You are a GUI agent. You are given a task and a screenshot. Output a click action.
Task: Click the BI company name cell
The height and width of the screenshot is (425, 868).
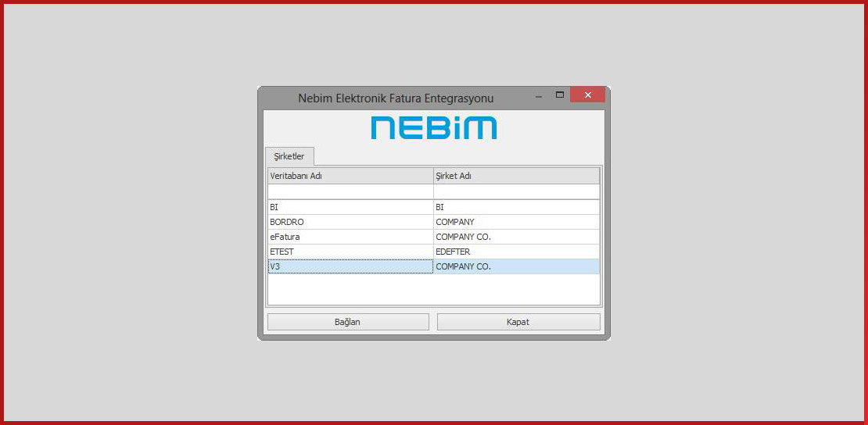click(x=516, y=207)
